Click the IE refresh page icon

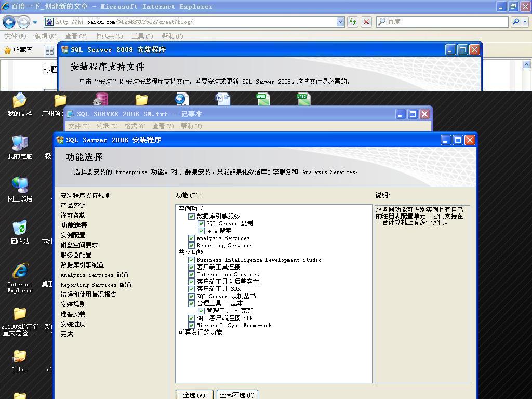click(353, 22)
